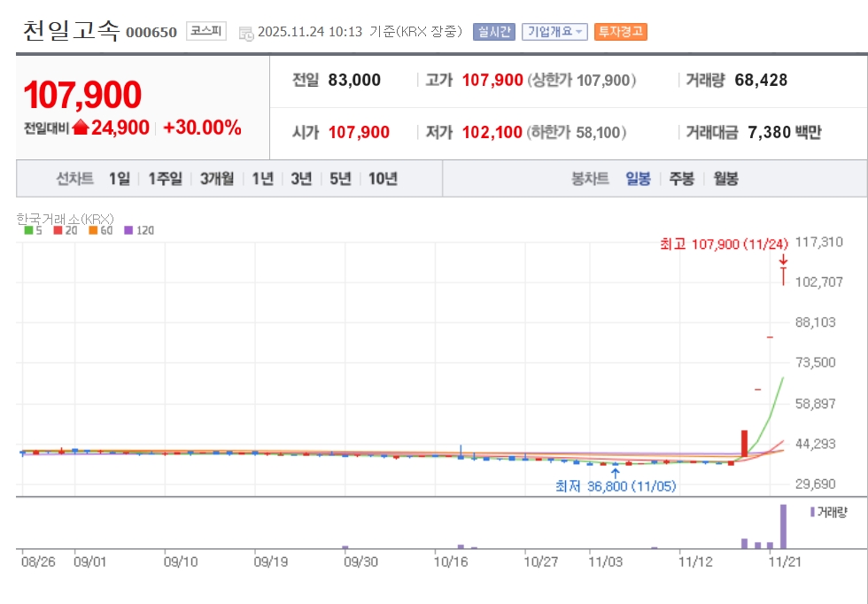This screenshot has width=868, height=604.
Task: Click the red arrow at the 최고 marker
Action: (x=783, y=260)
